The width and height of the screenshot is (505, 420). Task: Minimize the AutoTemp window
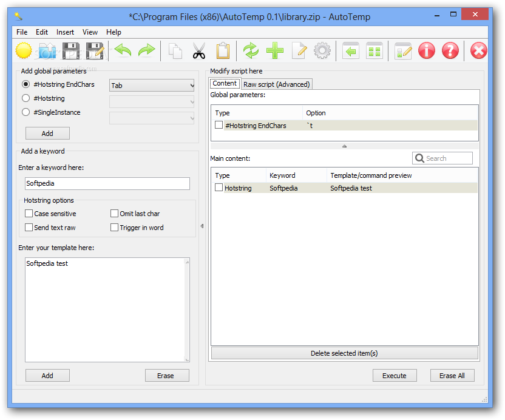point(437,15)
